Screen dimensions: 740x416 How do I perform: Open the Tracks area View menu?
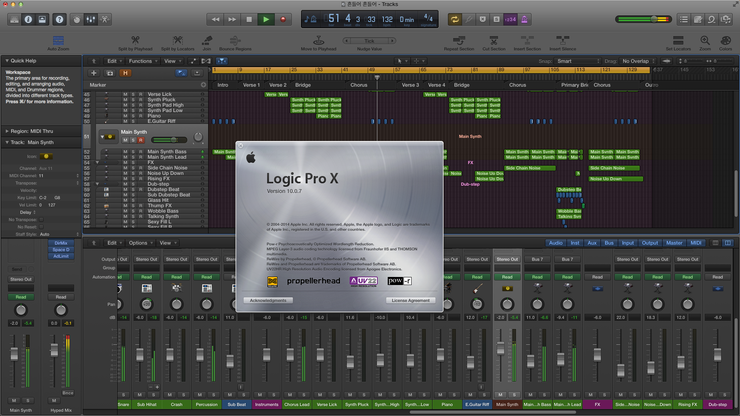[x=172, y=61]
